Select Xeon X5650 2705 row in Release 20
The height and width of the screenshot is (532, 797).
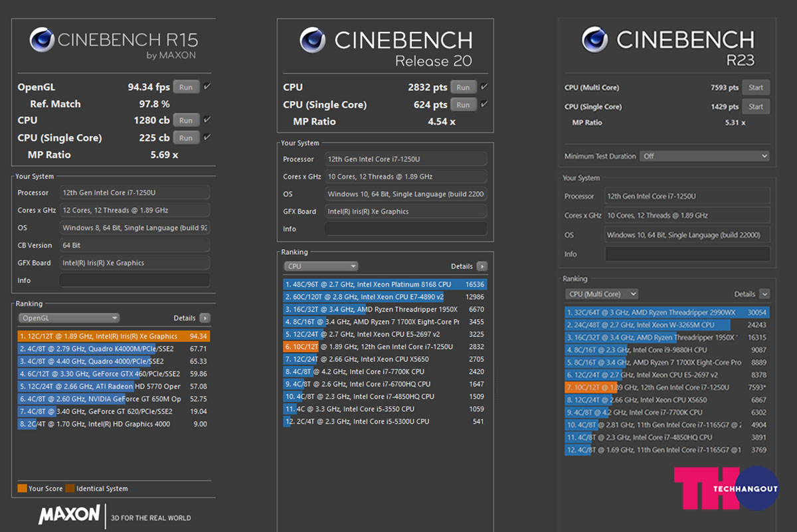click(x=385, y=359)
